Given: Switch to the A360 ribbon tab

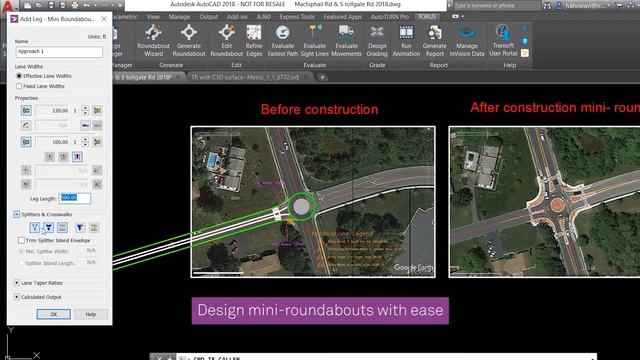Looking at the screenshot, I should 264,17.
